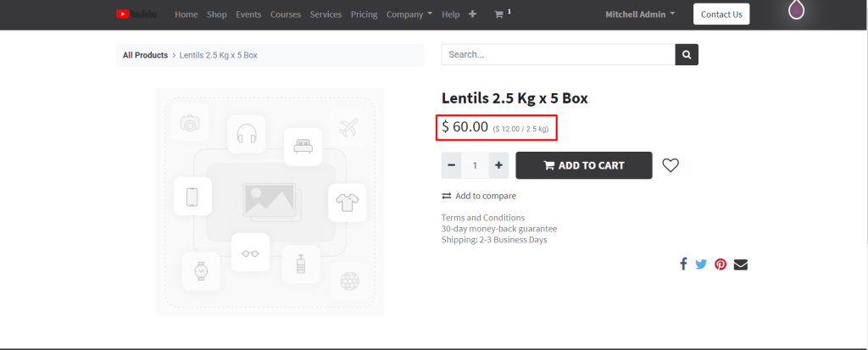Viewport: 868px width, 350px height.
Task: Click the search magnifier button
Action: pyautogui.click(x=686, y=55)
